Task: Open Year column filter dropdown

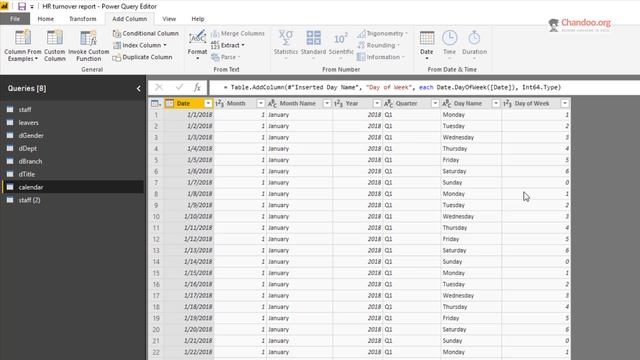Action: (x=377, y=104)
